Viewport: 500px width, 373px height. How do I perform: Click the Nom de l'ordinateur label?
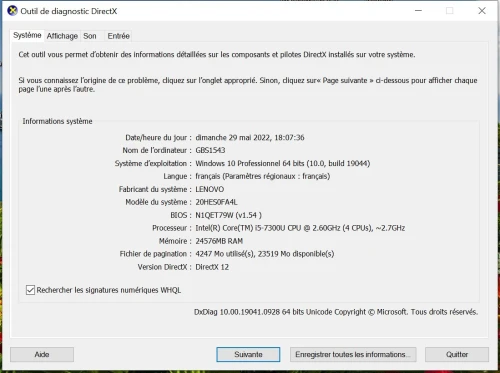(x=157, y=150)
